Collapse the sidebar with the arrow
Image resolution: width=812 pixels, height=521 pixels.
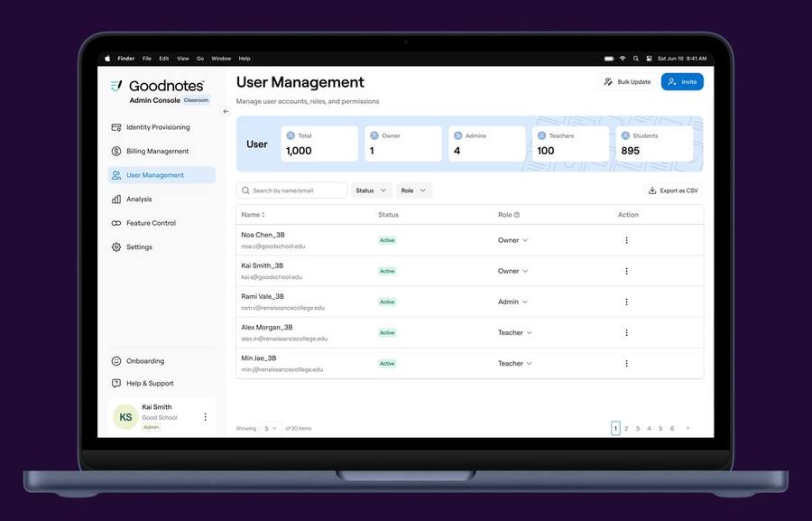click(226, 111)
